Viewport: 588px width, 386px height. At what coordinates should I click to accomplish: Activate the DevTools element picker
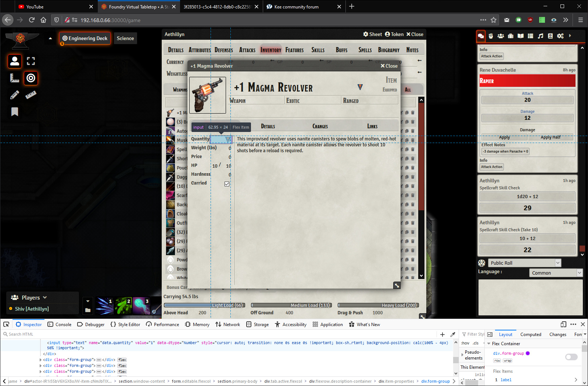point(6,324)
